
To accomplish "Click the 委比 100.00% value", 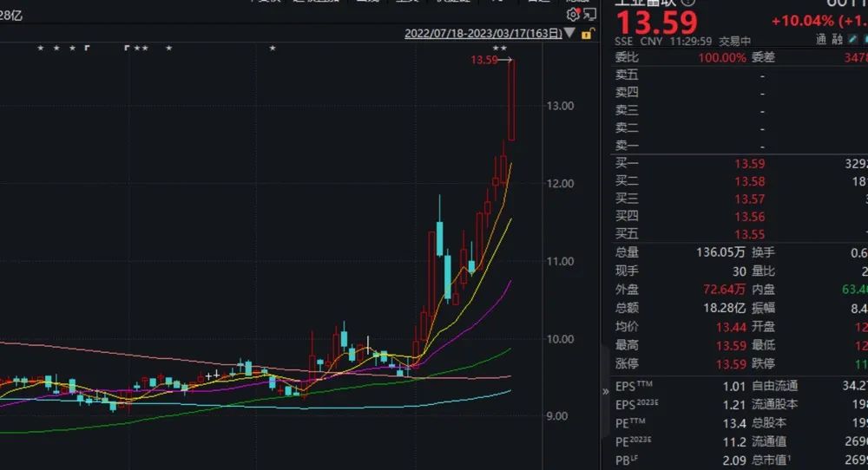I will point(722,57).
